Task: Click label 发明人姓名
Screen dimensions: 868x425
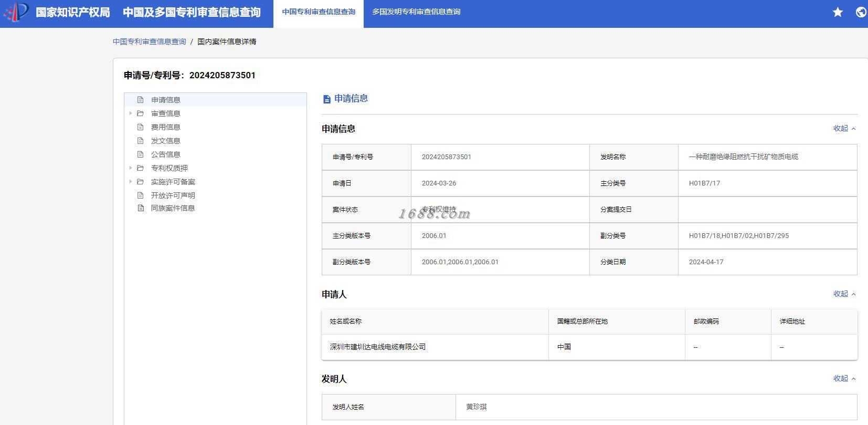Action: (348, 407)
